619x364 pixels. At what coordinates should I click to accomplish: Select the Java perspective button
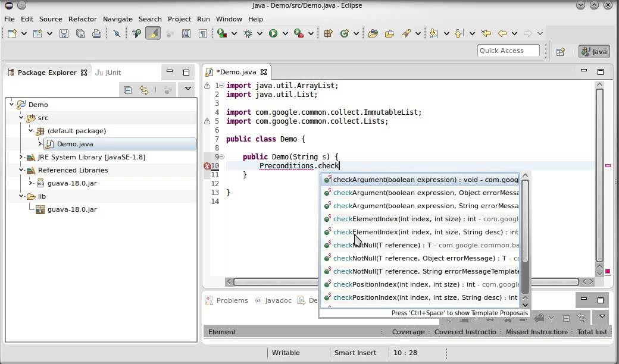(594, 52)
